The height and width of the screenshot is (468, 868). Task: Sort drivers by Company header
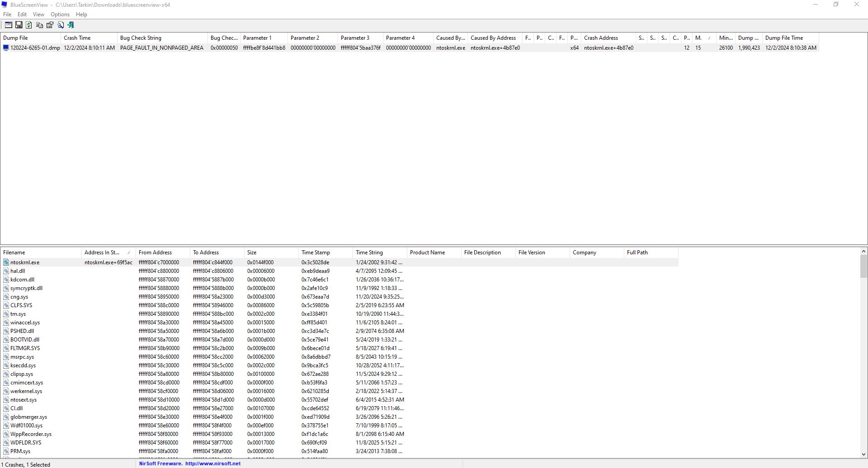597,253
